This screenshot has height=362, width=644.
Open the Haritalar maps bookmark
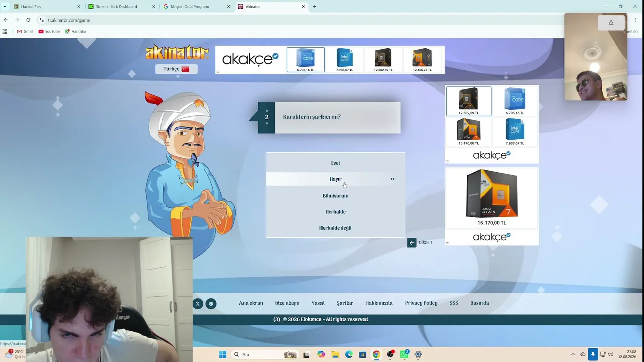point(75,31)
